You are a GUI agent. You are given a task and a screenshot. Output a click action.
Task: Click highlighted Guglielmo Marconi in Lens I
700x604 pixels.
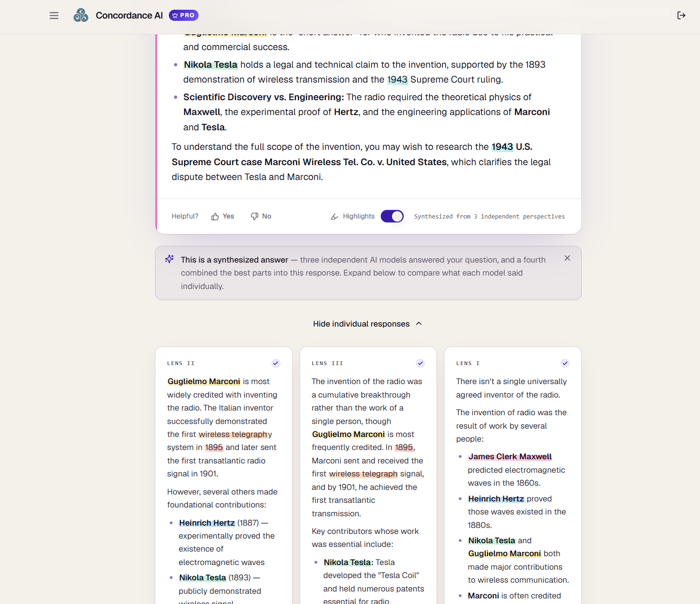[x=505, y=553]
